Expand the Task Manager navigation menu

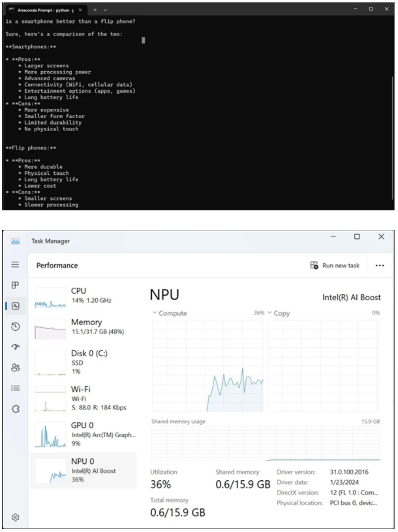click(15, 264)
